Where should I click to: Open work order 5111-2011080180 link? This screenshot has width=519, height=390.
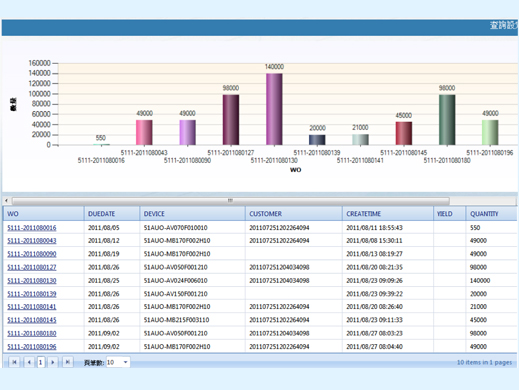[32, 333]
